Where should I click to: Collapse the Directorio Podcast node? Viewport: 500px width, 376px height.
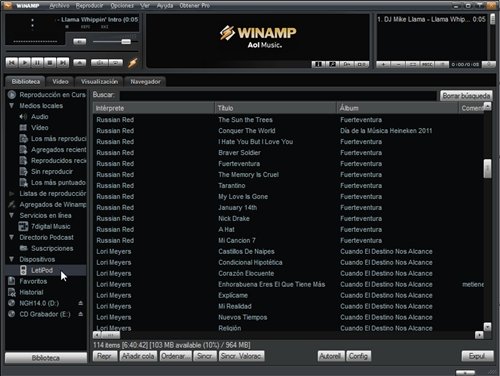(12, 237)
